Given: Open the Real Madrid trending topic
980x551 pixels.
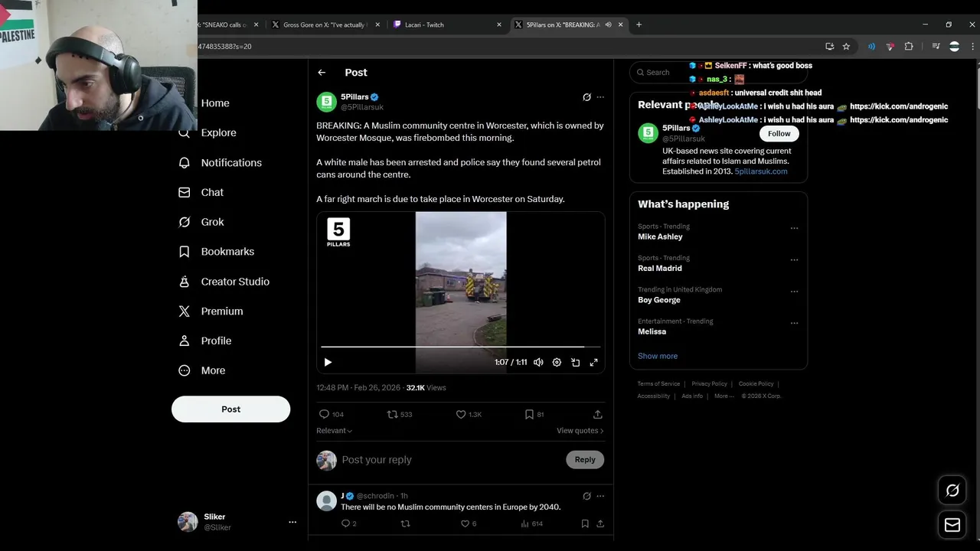Looking at the screenshot, I should pos(660,268).
